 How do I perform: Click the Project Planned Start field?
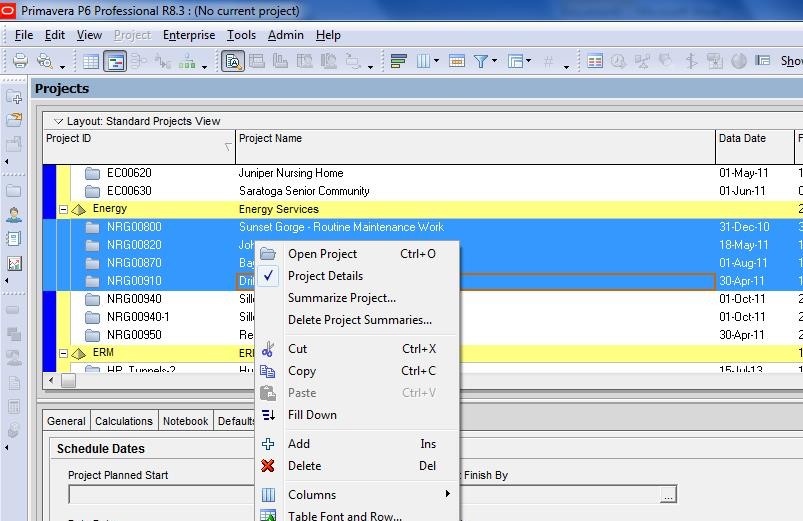click(x=161, y=494)
